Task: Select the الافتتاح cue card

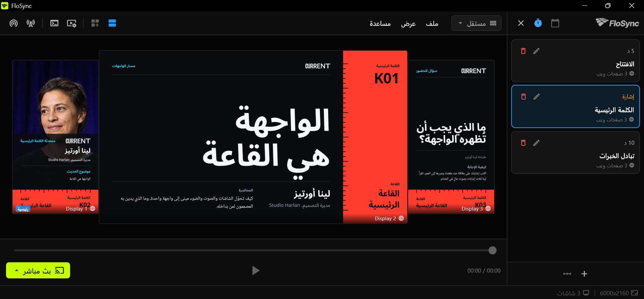Action: pyautogui.click(x=575, y=61)
